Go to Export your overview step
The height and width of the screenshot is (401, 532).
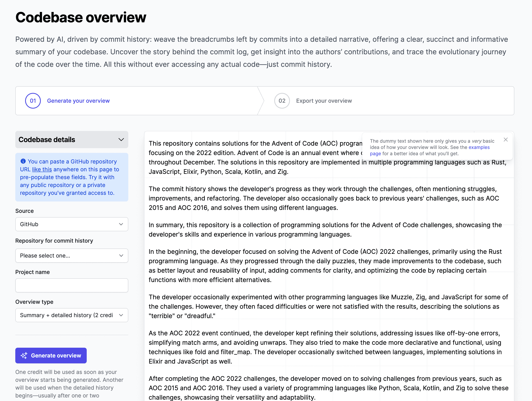(x=324, y=101)
